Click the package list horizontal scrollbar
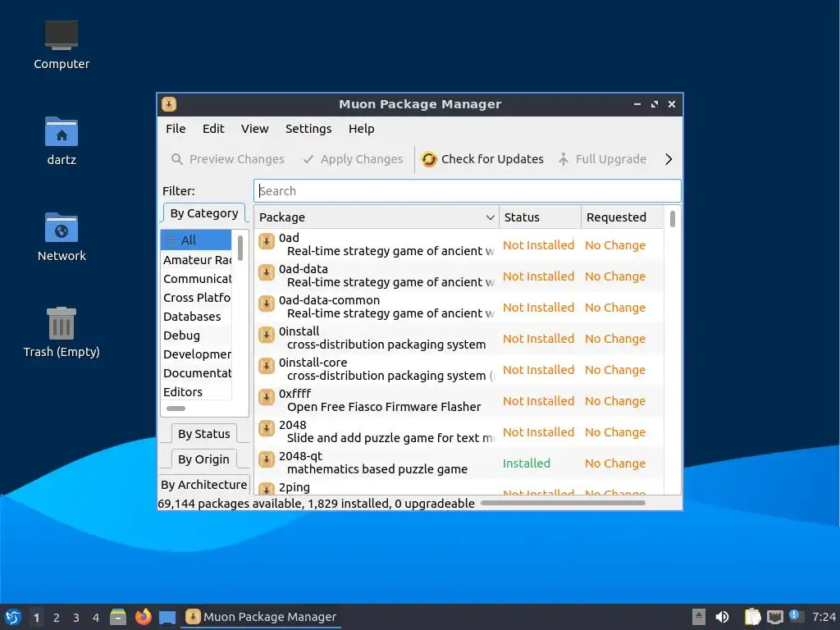The image size is (840, 630). (563, 503)
